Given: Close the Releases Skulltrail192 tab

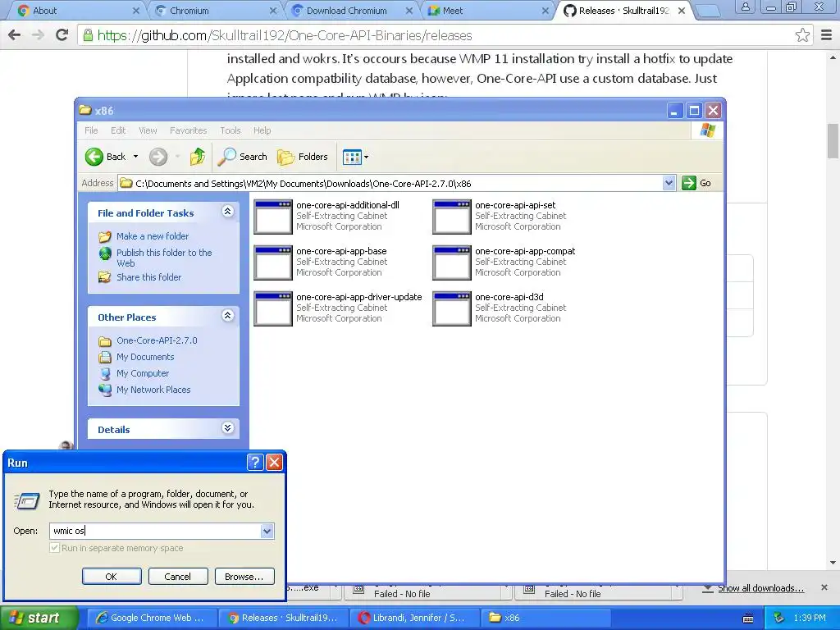Looking at the screenshot, I should coord(682,11).
